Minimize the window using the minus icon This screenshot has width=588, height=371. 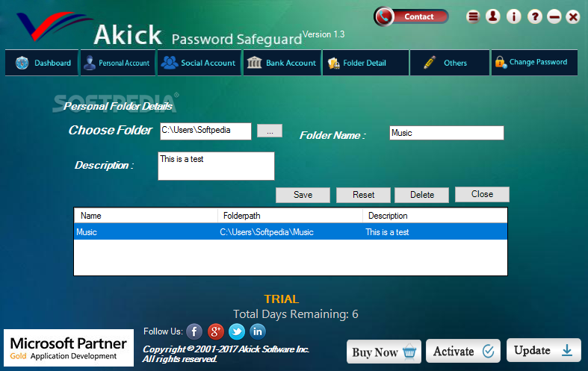coord(554,16)
